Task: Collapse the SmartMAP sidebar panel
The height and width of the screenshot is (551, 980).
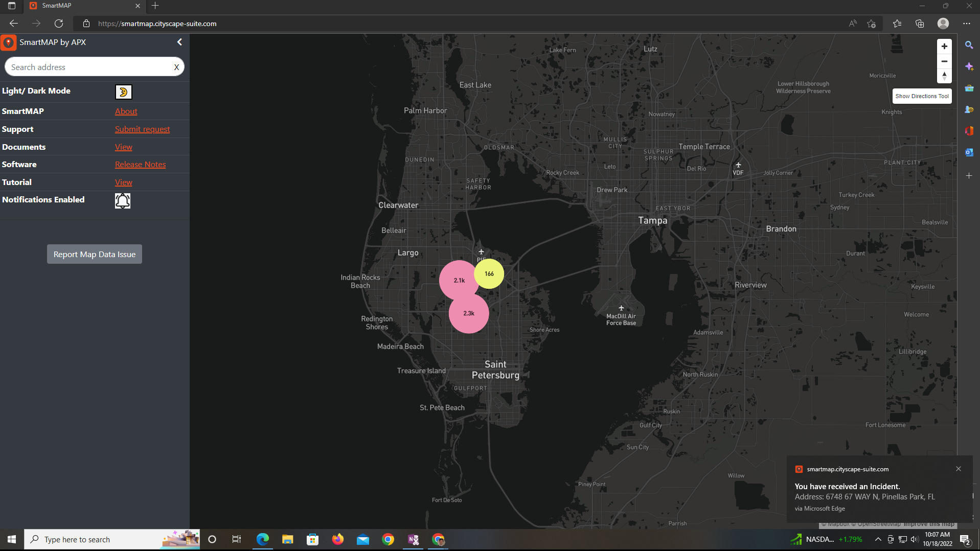Action: click(179, 42)
